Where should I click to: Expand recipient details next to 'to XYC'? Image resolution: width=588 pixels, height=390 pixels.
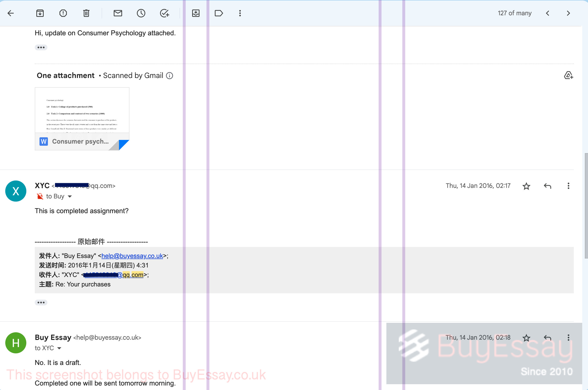59,348
